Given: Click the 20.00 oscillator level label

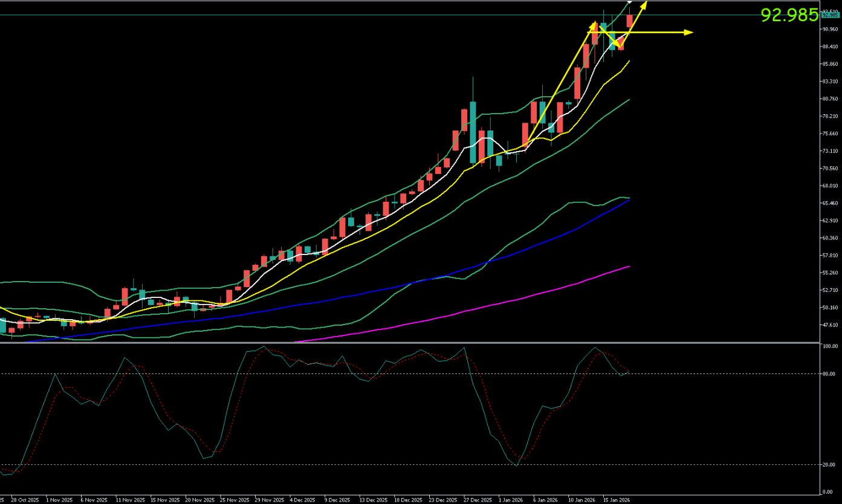Looking at the screenshot, I should [828, 465].
